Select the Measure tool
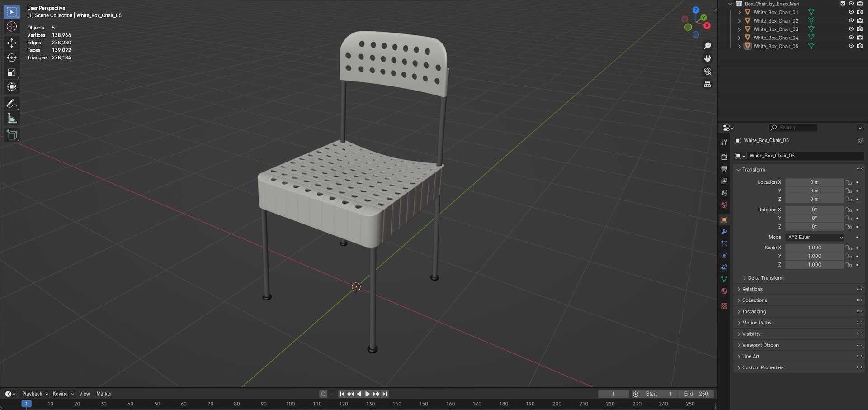 [x=12, y=119]
